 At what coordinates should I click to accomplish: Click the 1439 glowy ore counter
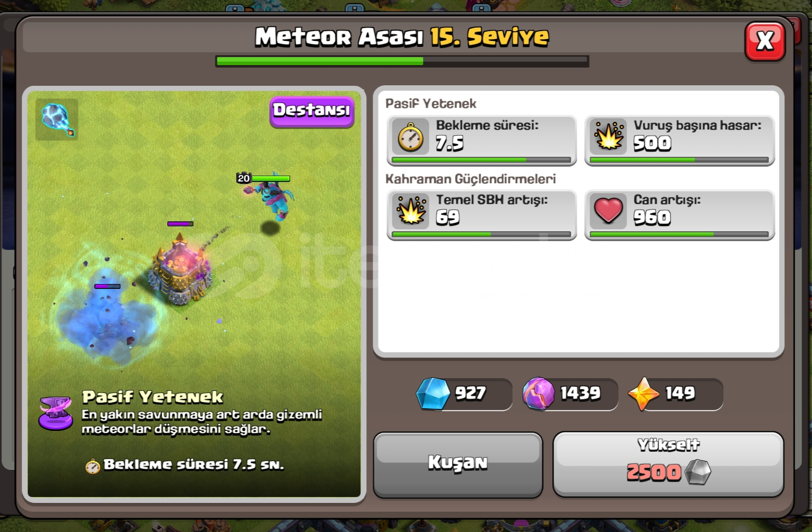[x=570, y=394]
